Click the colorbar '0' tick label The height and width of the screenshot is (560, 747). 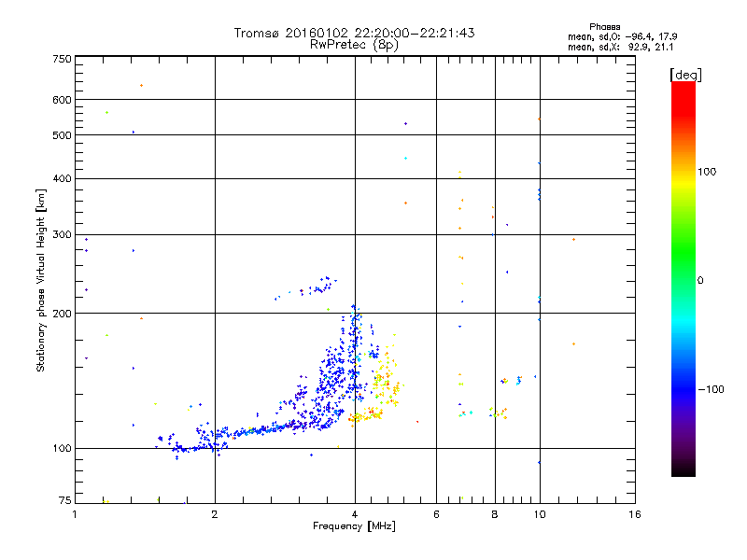coord(699,281)
